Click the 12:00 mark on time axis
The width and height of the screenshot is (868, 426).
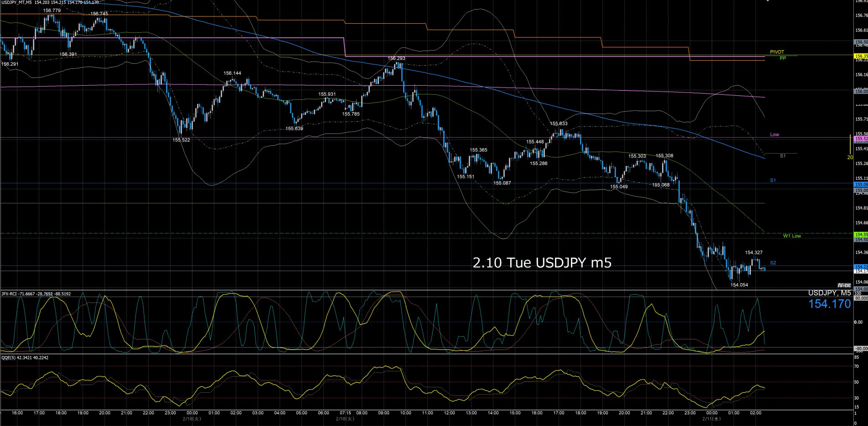point(449,413)
